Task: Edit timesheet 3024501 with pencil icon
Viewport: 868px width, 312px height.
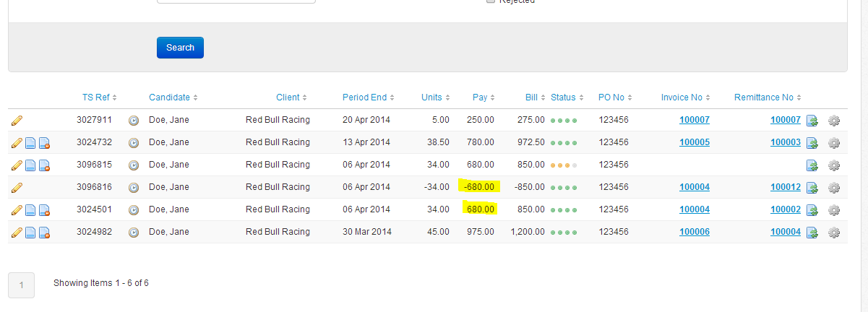Action: click(x=17, y=210)
